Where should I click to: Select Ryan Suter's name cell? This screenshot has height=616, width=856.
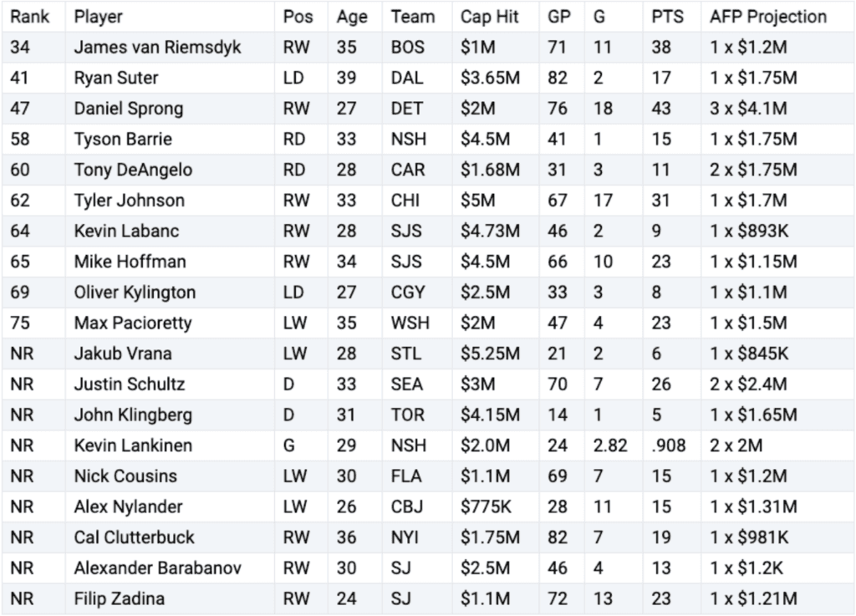coord(116,78)
